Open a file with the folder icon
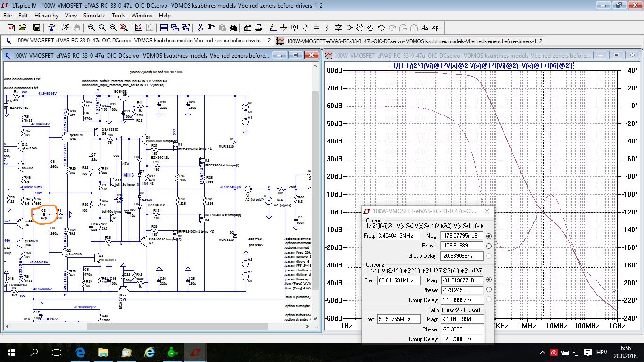This screenshot has height=362, width=644. (x=23, y=28)
